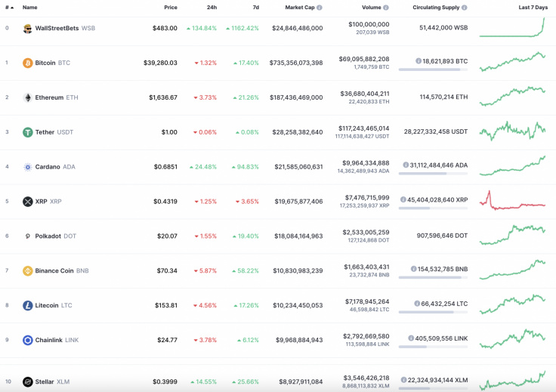This screenshot has width=556, height=392.
Task: Click Ethereum 24h change 3.73%
Action: tap(205, 97)
